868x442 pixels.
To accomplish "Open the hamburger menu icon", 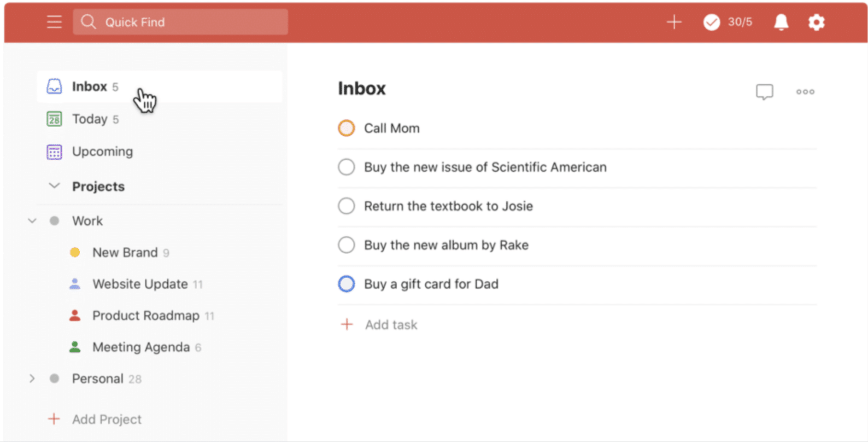I will [54, 22].
